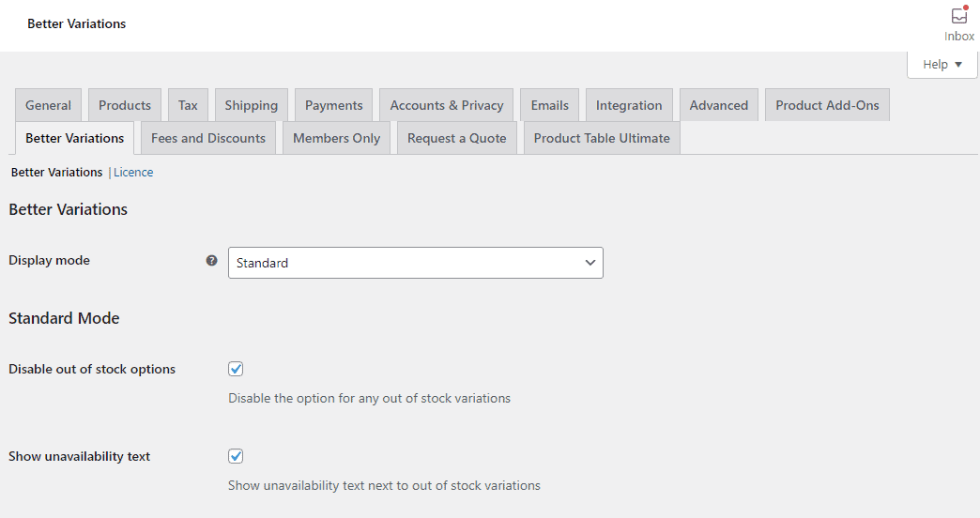This screenshot has width=980, height=518.
Task: Open Request a Quote tab
Action: coord(457,138)
